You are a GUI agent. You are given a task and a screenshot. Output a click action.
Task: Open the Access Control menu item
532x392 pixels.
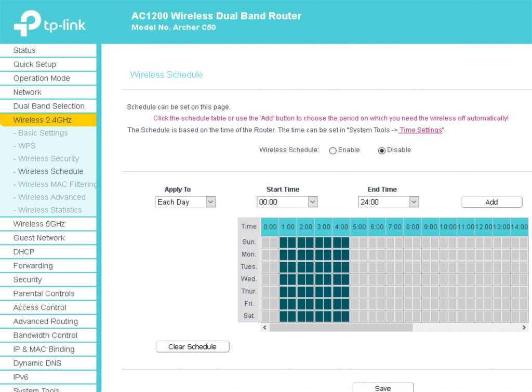point(48,307)
